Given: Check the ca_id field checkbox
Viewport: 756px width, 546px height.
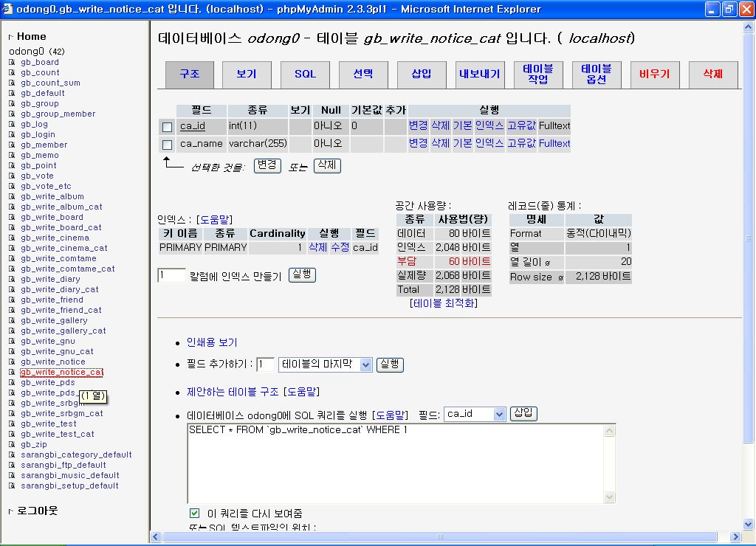Looking at the screenshot, I should pos(167,127).
